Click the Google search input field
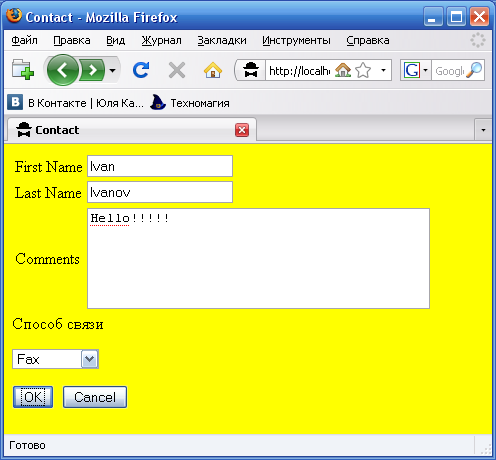The width and height of the screenshot is (496, 460). (449, 71)
